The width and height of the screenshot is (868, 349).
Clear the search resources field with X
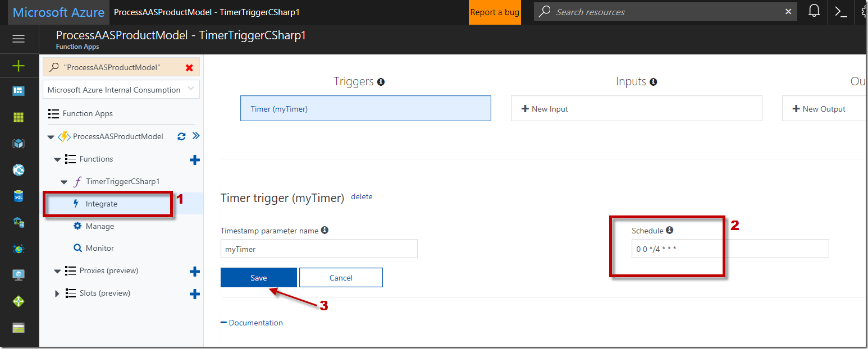point(788,12)
